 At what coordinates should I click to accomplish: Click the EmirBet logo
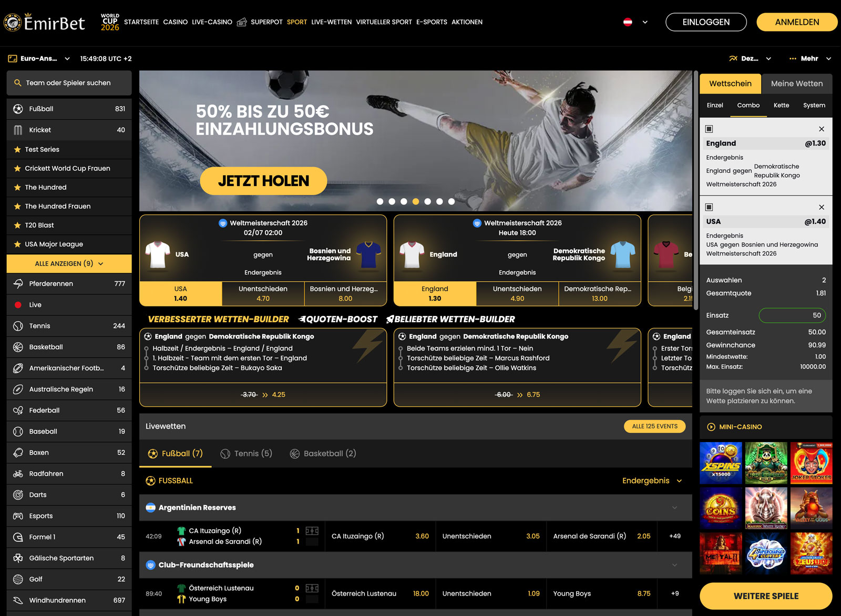[x=44, y=23]
